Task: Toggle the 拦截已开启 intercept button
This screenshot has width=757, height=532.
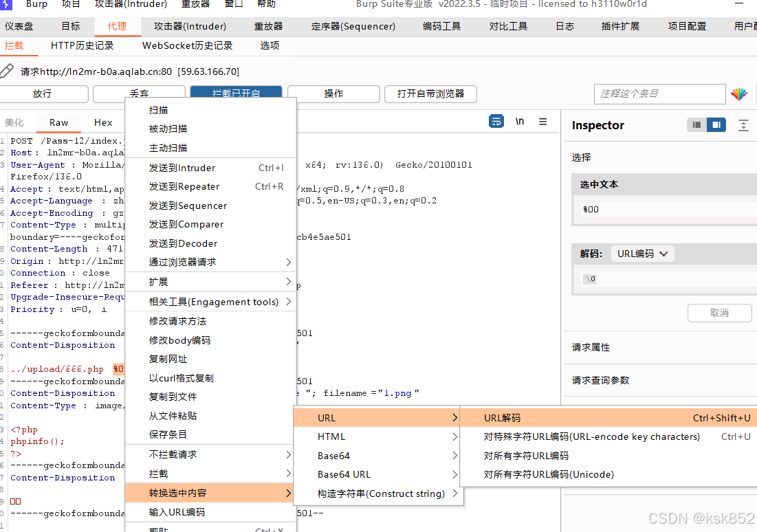Action: click(x=236, y=91)
